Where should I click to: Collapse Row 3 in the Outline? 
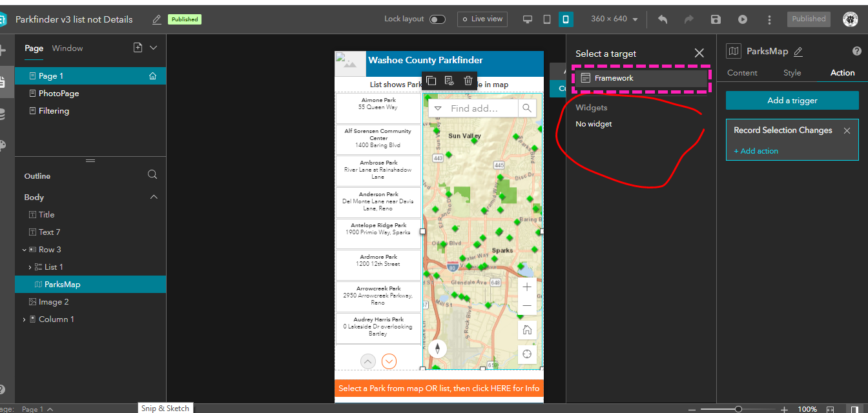coord(24,249)
